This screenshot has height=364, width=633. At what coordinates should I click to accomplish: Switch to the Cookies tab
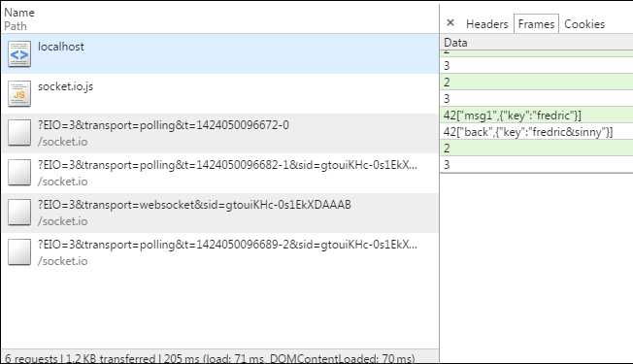(584, 24)
